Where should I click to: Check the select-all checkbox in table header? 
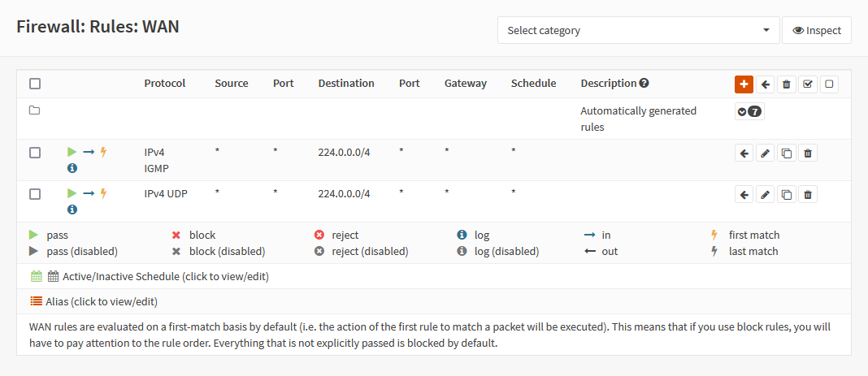[35, 84]
